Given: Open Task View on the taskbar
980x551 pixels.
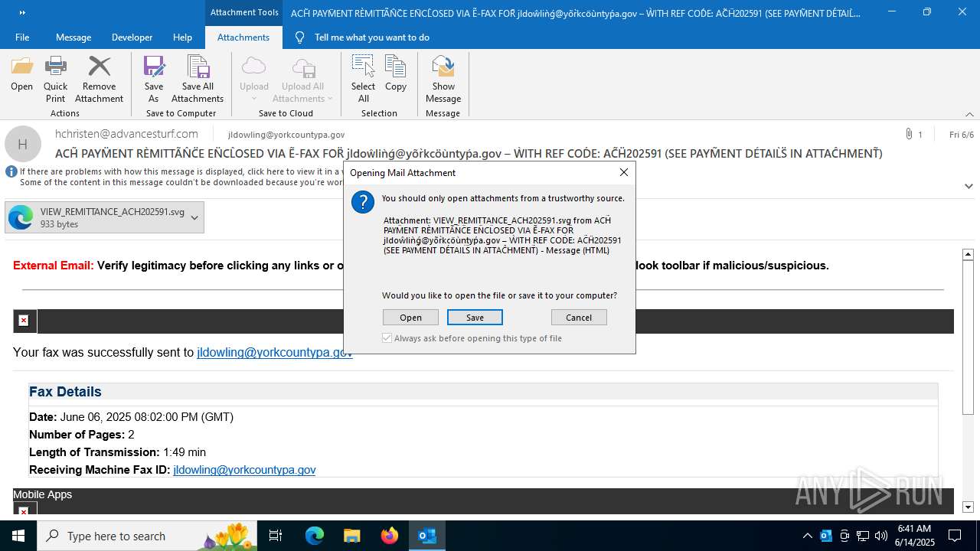Looking at the screenshot, I should tap(276, 536).
